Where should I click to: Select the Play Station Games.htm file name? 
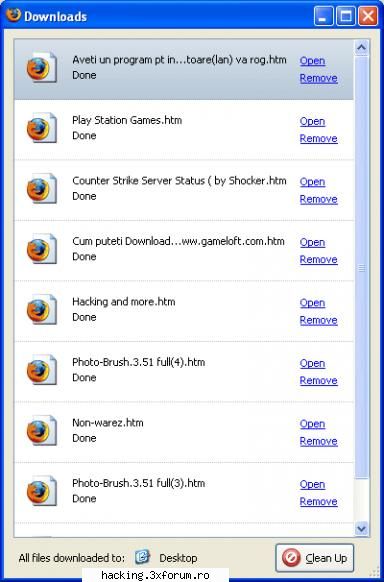click(x=127, y=120)
